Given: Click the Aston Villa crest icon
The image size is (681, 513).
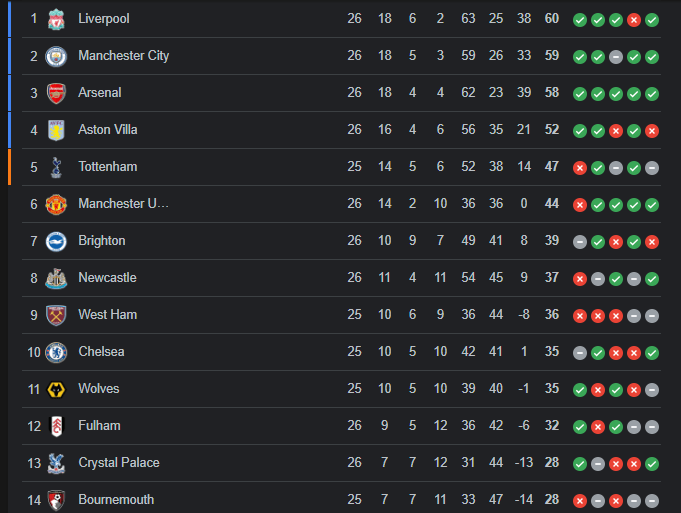Looking at the screenshot, I should [x=56, y=130].
